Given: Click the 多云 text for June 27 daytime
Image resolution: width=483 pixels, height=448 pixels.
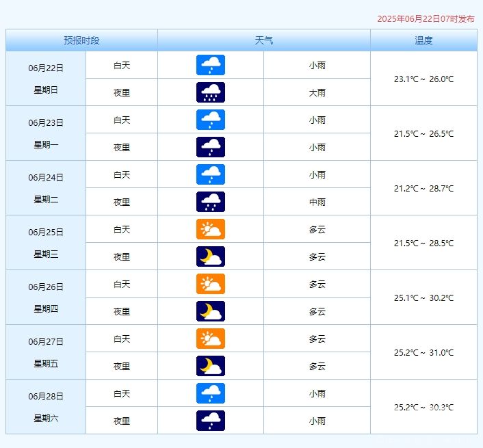Looking at the screenshot, I should pyautogui.click(x=317, y=339).
